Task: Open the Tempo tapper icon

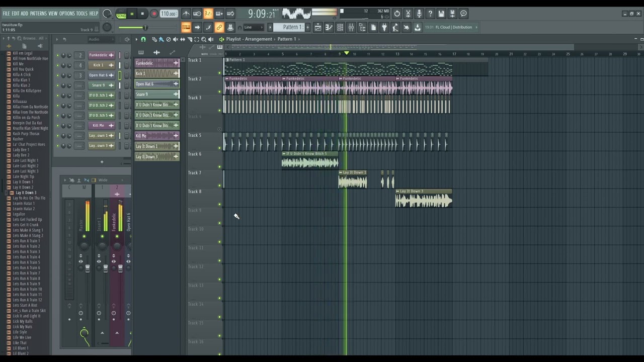Action: (395, 27)
